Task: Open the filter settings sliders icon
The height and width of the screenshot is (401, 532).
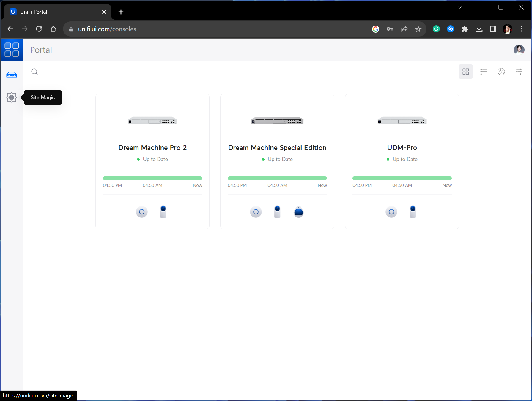Action: coord(519,72)
